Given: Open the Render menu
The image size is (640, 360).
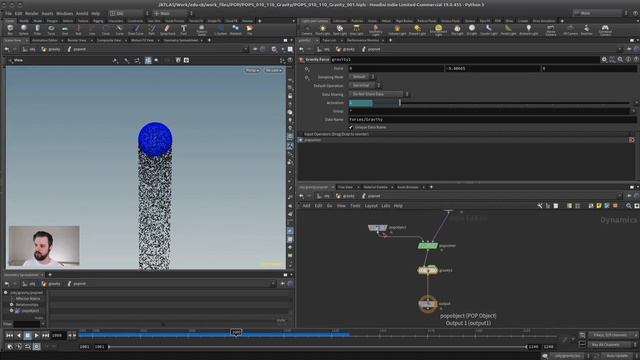Looking at the screenshot, I should [x=31, y=13].
